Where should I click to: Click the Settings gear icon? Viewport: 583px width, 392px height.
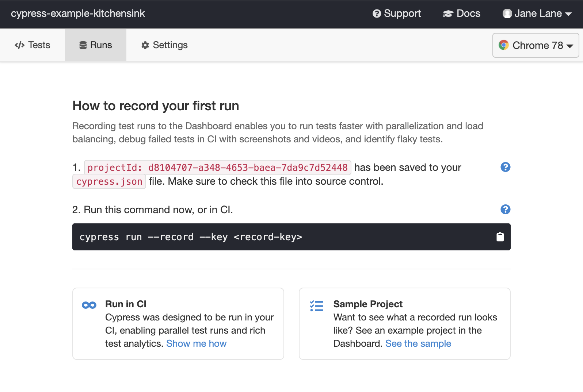[x=145, y=45]
